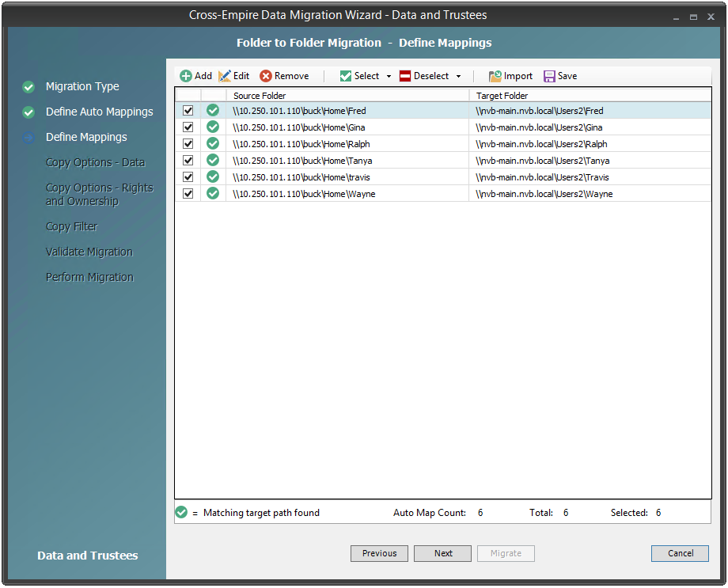This screenshot has width=728, height=588.
Task: Click the green status icon for Gina row
Action: [x=213, y=127]
